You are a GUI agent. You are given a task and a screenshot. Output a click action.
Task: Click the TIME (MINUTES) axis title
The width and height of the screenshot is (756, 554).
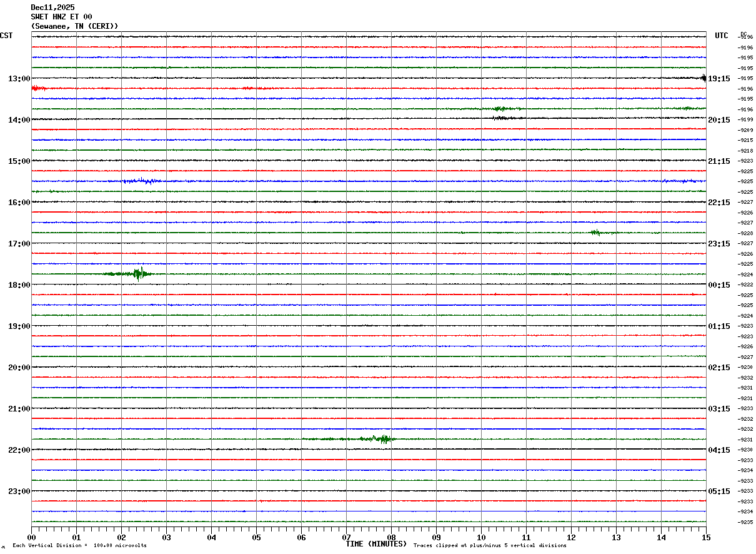376,544
